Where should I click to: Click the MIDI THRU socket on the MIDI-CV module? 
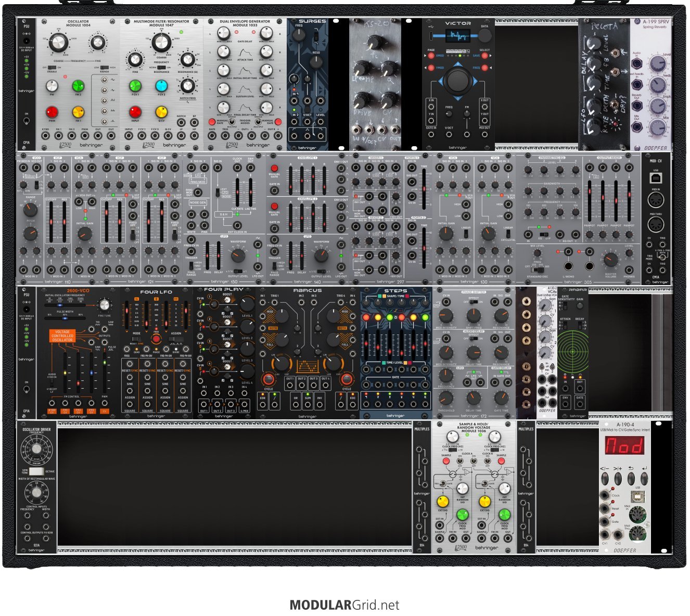pyautogui.click(x=655, y=225)
